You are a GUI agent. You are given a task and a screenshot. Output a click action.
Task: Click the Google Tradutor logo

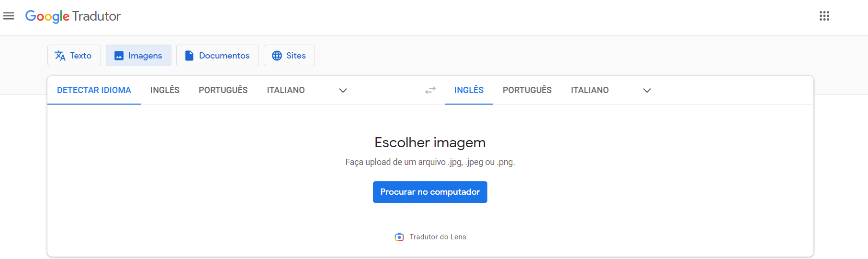[73, 16]
